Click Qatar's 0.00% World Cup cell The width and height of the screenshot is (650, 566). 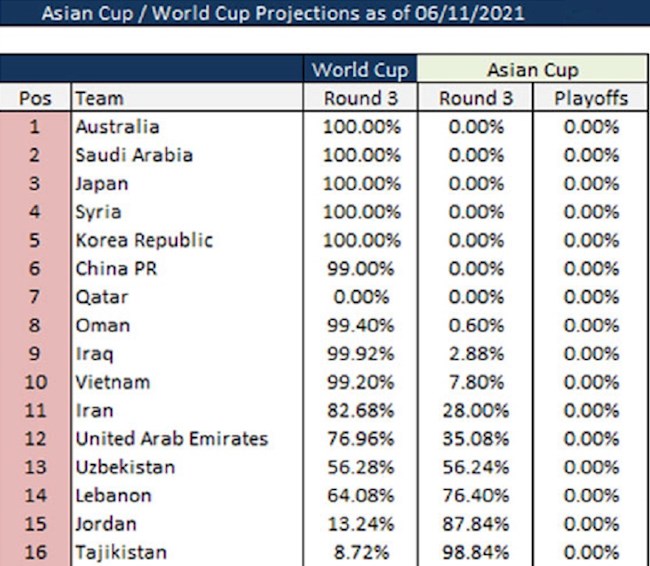coord(360,297)
